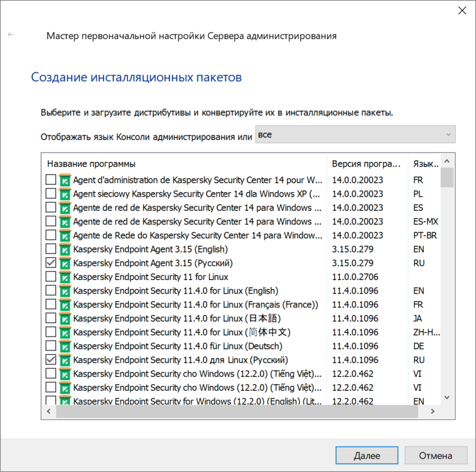Click the Далее button
Viewport: 476px width, 472px height.
[367, 455]
